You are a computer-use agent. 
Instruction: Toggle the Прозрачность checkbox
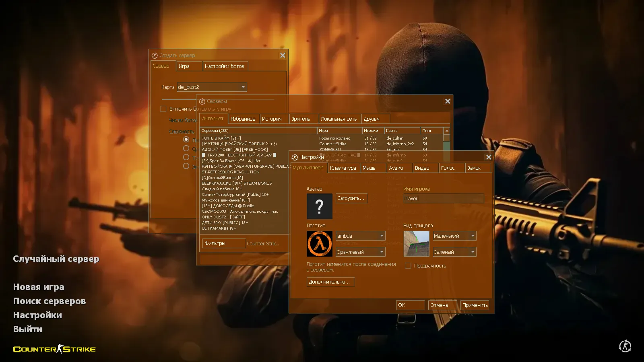[x=408, y=265]
